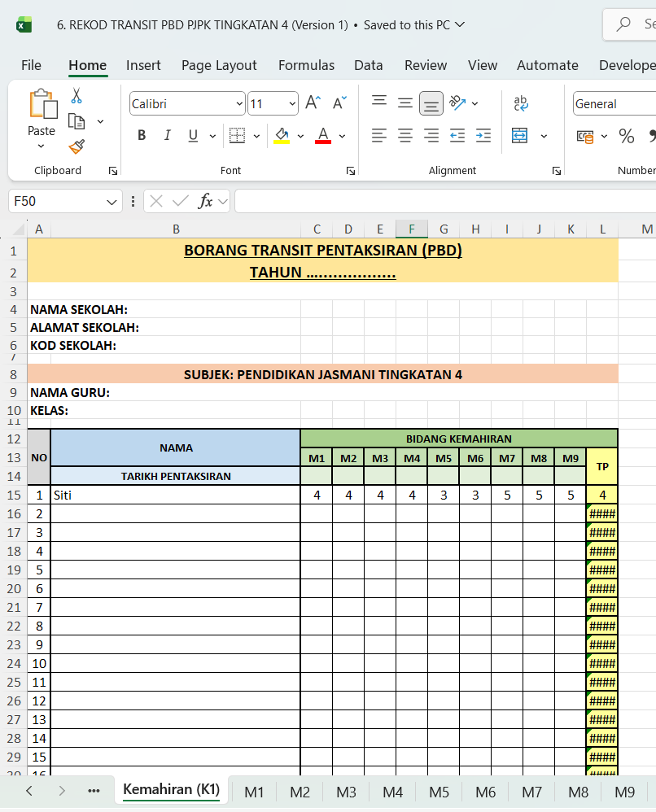Image resolution: width=656 pixels, height=812 pixels.
Task: Open the Page Layout ribbon tab
Action: coord(219,65)
